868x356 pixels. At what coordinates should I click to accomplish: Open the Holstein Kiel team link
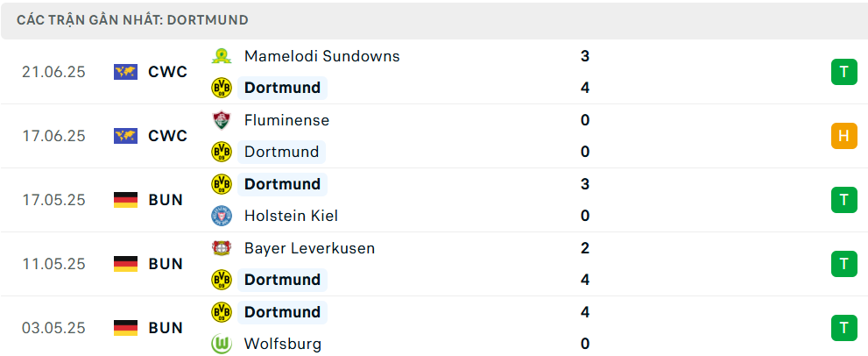291,216
